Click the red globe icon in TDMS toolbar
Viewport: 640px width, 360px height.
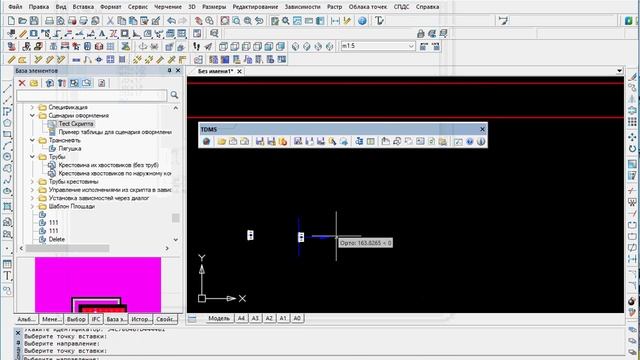206,142
